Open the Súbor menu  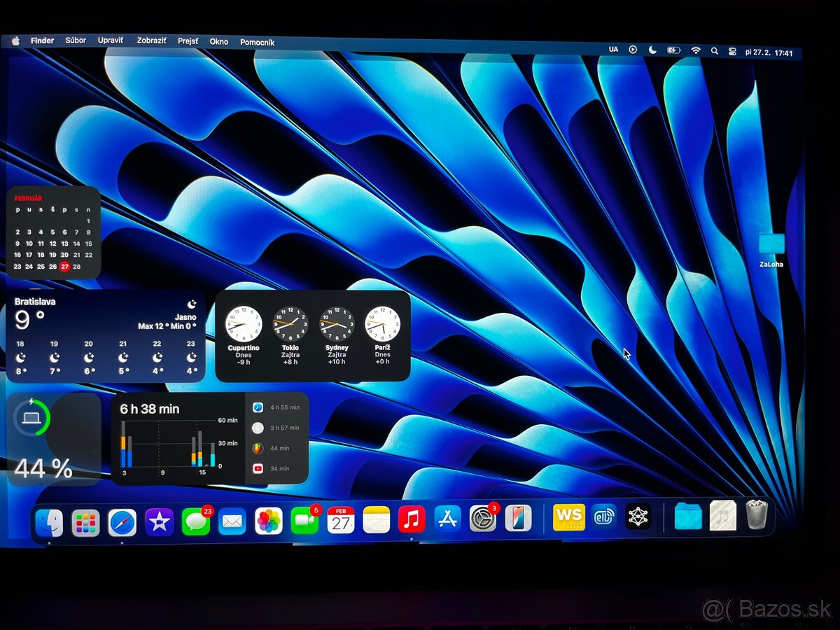point(76,41)
